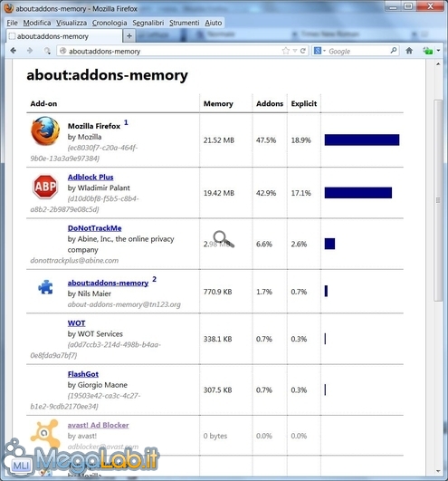The image size is (448, 481).
Task: Click the donottrackplus@abine.com ID text
Action: tap(74, 261)
